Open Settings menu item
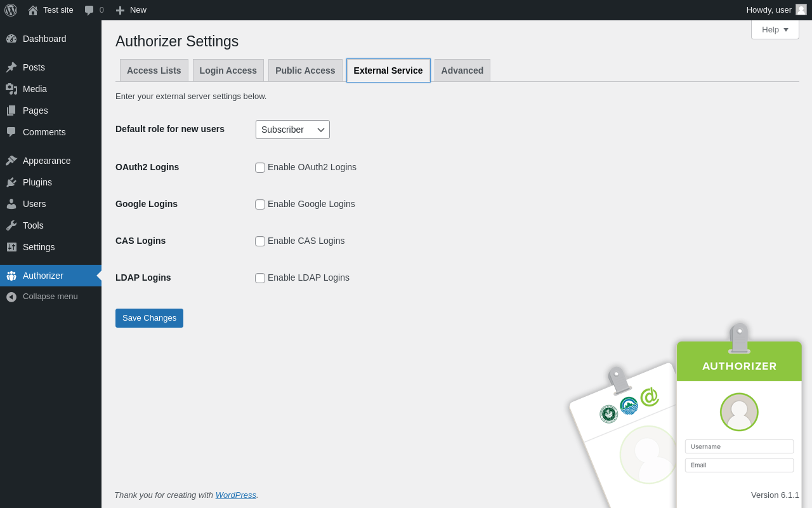The image size is (812, 508). click(x=51, y=247)
